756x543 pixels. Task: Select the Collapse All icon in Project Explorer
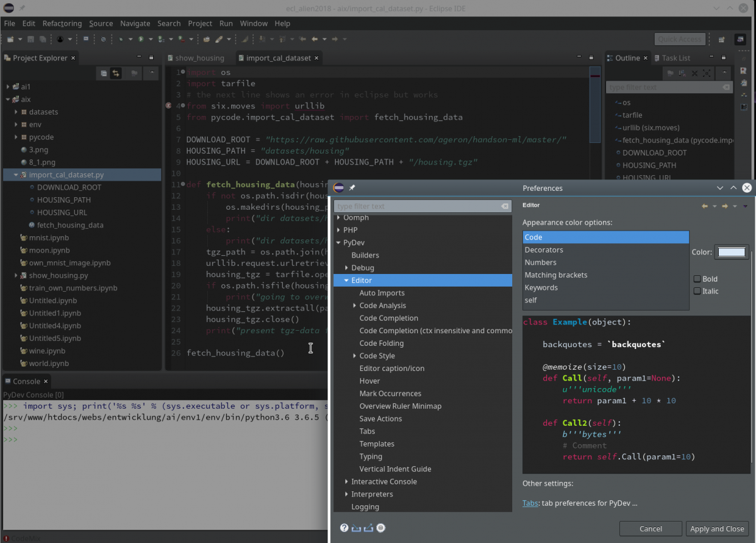pyautogui.click(x=103, y=73)
